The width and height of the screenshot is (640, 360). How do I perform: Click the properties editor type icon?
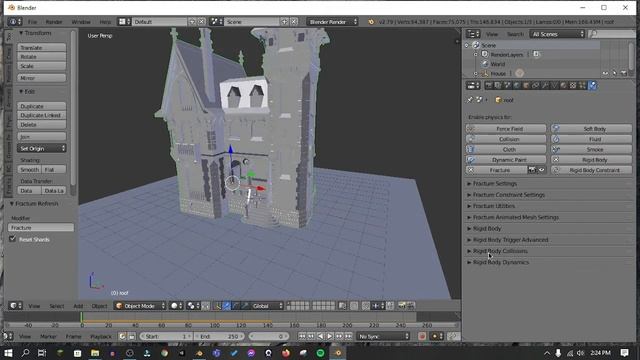point(473,85)
